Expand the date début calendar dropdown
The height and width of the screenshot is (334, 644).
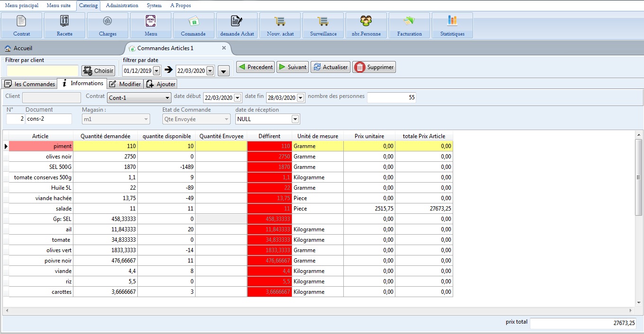coord(238,98)
